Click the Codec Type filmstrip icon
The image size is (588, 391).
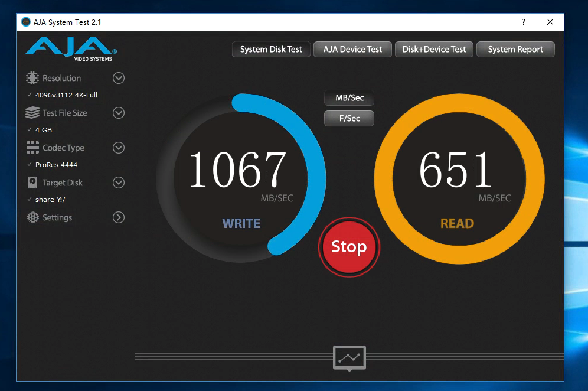(x=32, y=148)
